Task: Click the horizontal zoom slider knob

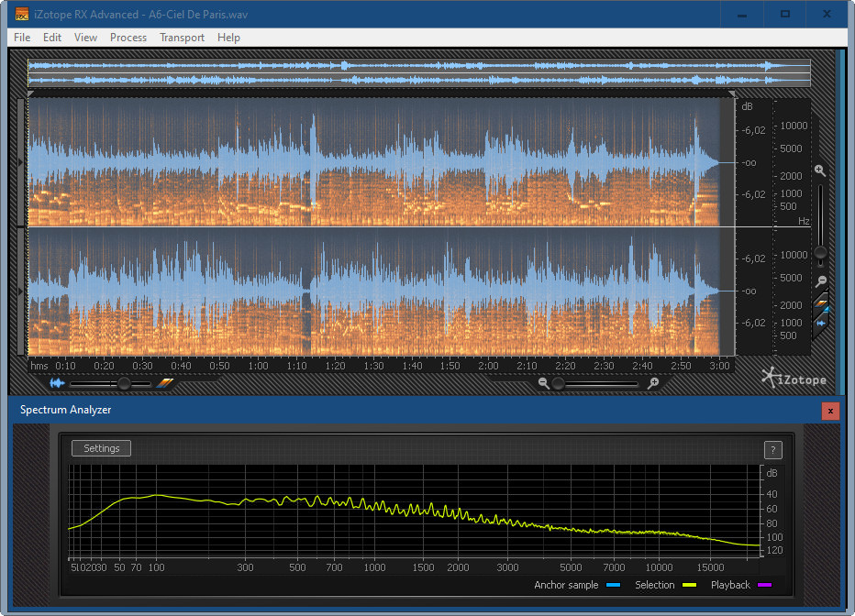Action: (x=558, y=383)
